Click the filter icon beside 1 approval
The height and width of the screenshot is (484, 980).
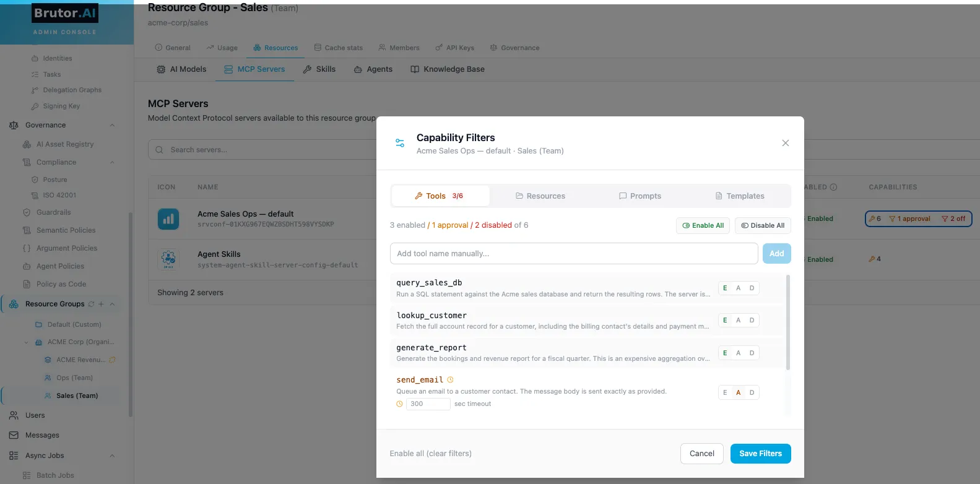[892, 218]
